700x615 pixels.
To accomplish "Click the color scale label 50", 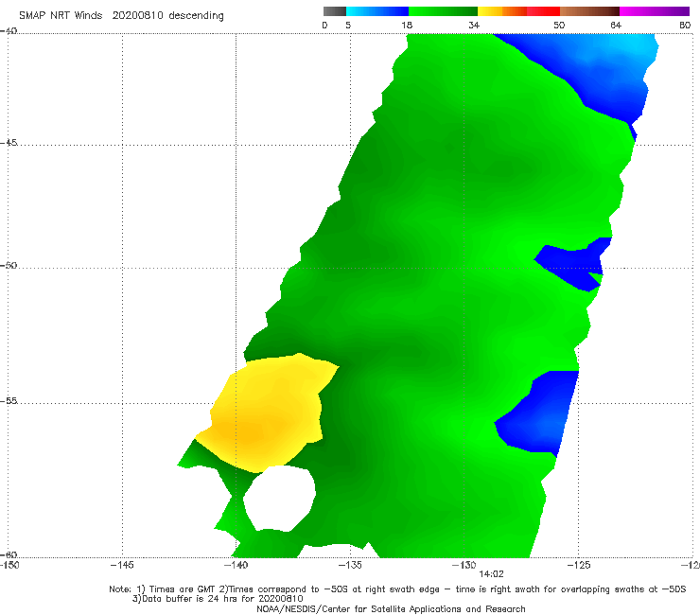I will click(559, 26).
